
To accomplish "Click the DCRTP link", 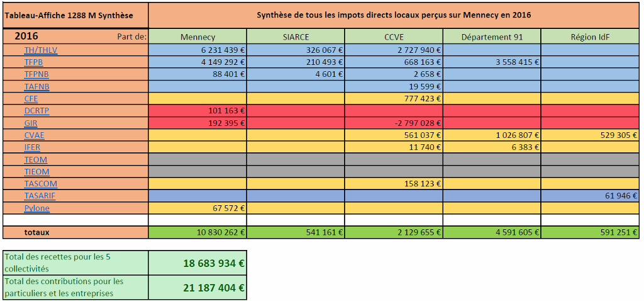I will pos(36,111).
